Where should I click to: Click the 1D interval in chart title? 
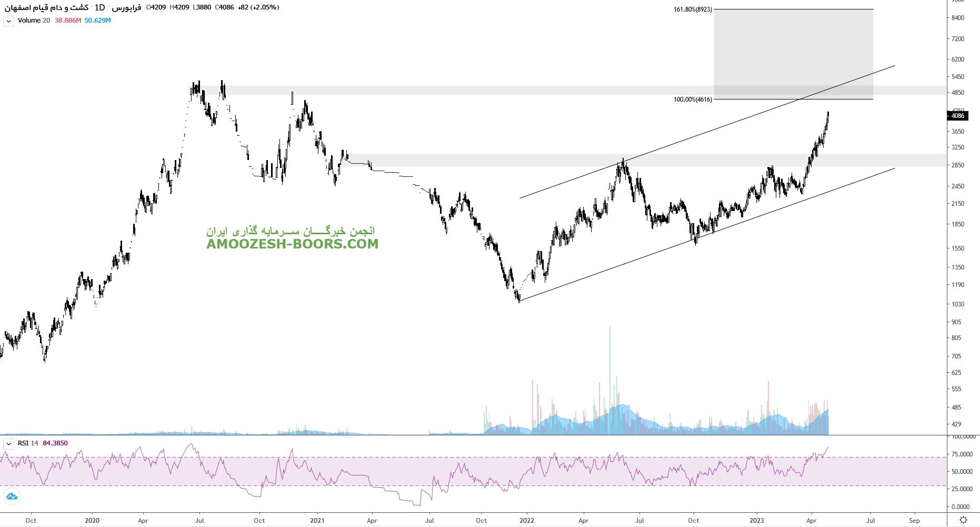[x=99, y=7]
